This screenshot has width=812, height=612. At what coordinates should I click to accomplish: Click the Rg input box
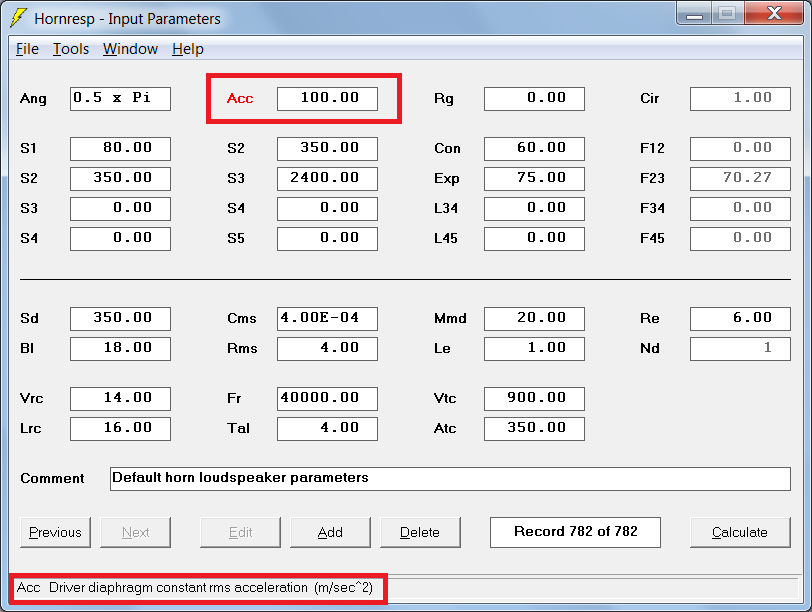534,98
